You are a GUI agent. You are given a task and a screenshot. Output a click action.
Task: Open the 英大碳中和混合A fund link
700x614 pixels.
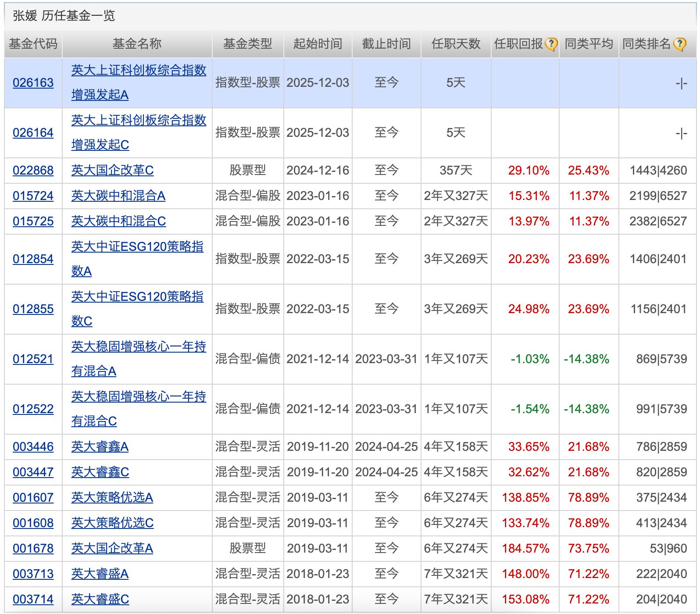(118, 196)
